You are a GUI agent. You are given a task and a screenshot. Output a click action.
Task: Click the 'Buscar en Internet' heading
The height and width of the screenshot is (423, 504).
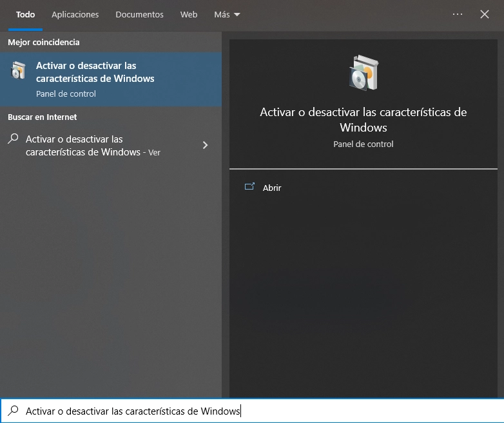[x=42, y=117]
